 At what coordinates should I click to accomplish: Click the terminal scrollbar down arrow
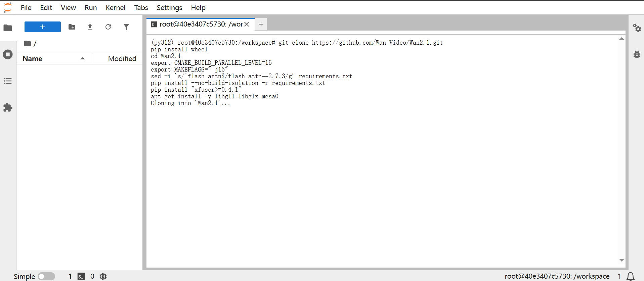(621, 260)
